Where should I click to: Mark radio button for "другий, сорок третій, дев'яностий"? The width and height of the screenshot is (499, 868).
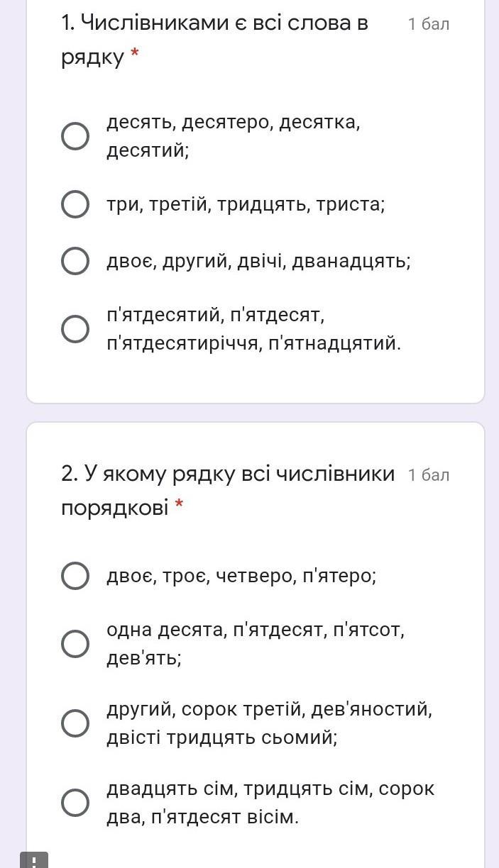[x=75, y=723]
